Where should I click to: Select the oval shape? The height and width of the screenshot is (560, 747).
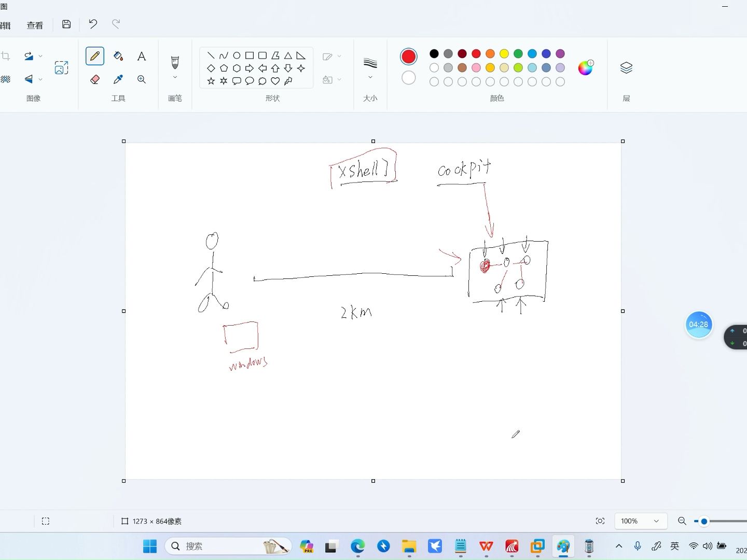tap(237, 55)
